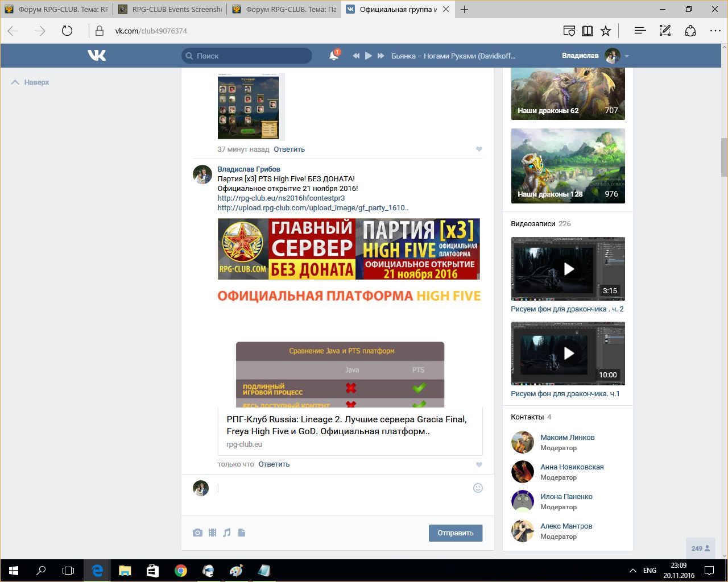Open Рисуем фон для дракончика ч.1 title

pyautogui.click(x=565, y=394)
